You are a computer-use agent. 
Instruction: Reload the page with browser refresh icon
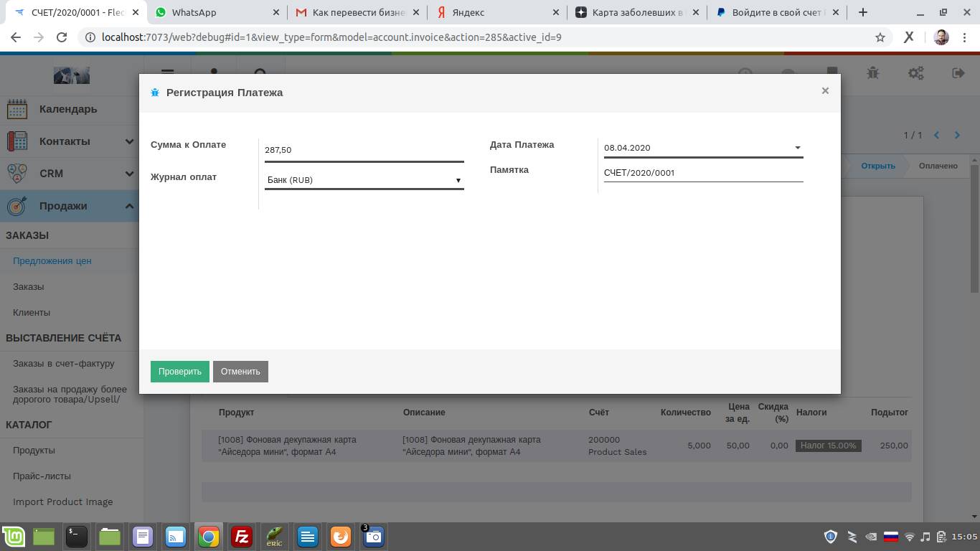62,37
